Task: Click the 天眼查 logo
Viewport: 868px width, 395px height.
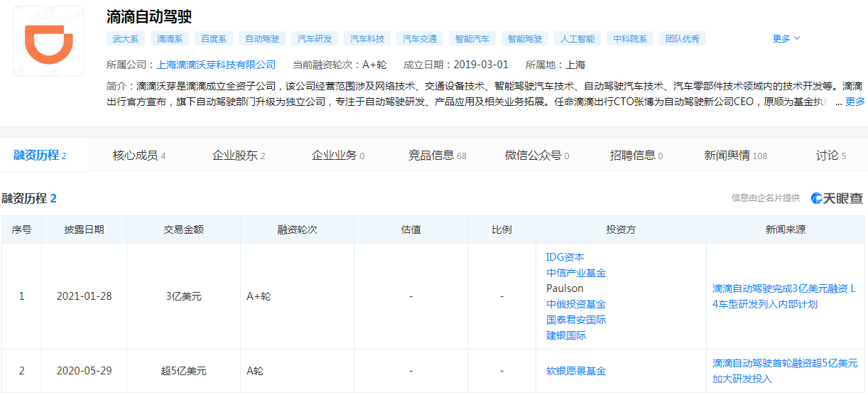Action: point(837,198)
